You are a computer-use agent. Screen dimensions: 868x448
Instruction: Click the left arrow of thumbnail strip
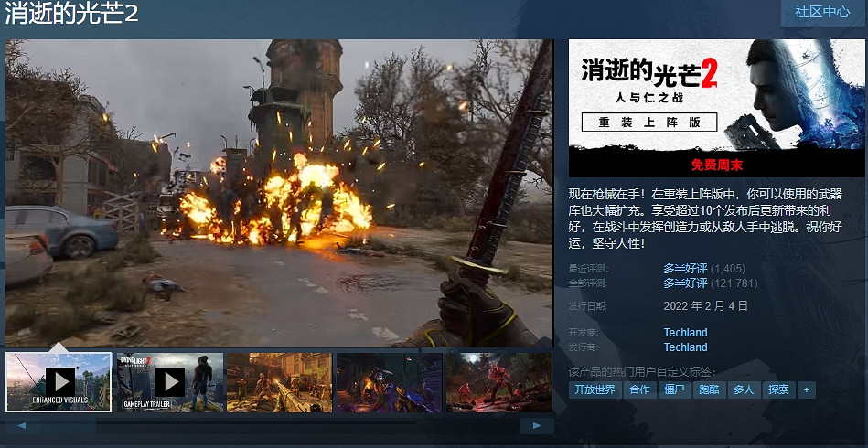coord(23,426)
